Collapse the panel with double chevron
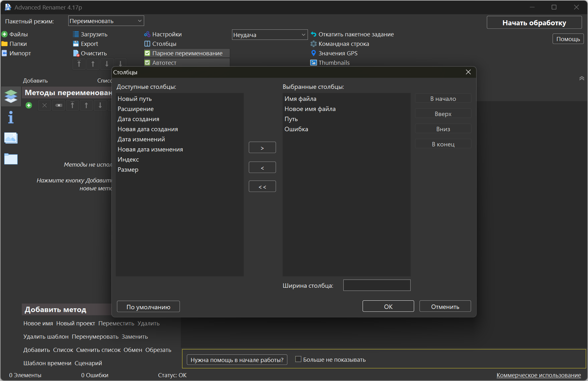 581,78
